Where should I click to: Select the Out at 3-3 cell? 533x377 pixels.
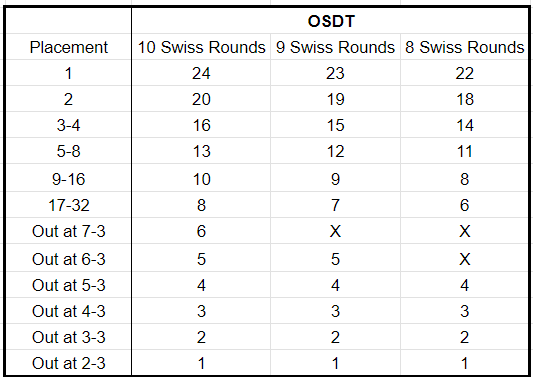click(x=68, y=337)
